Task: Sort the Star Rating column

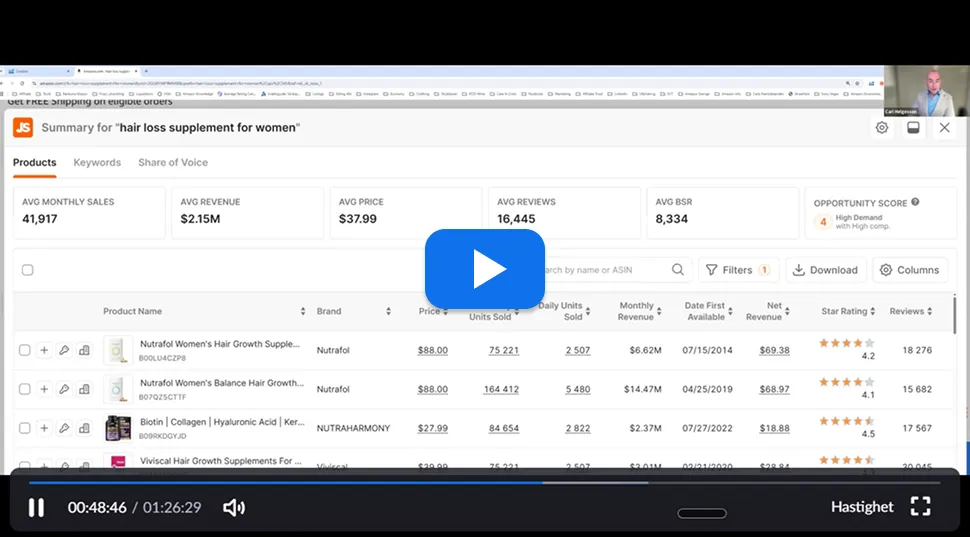Action: (872, 311)
